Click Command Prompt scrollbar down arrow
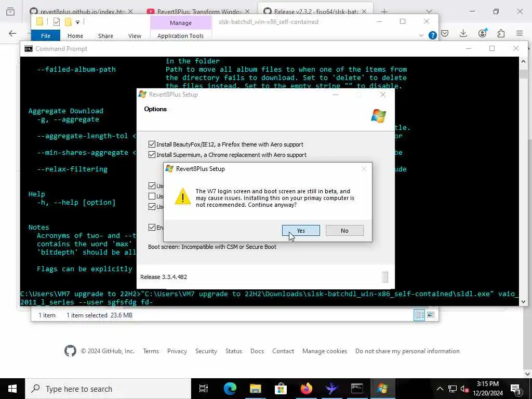 point(523,301)
